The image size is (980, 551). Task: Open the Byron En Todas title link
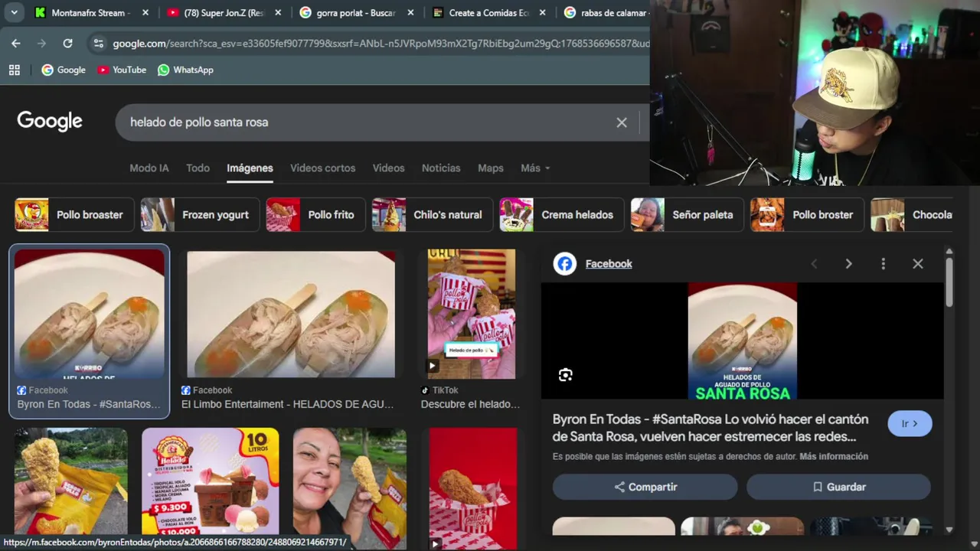click(710, 428)
